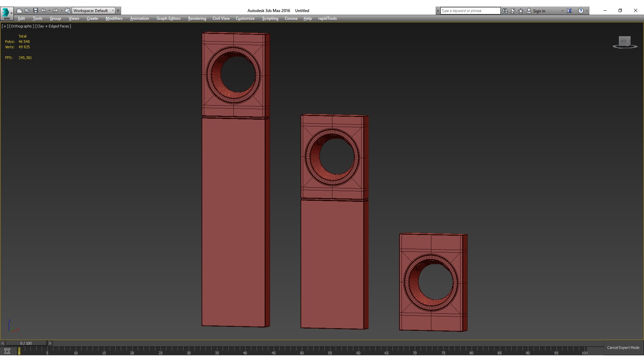The image size is (644, 362).
Task: Click the keyword search input field
Action: coord(470,11)
